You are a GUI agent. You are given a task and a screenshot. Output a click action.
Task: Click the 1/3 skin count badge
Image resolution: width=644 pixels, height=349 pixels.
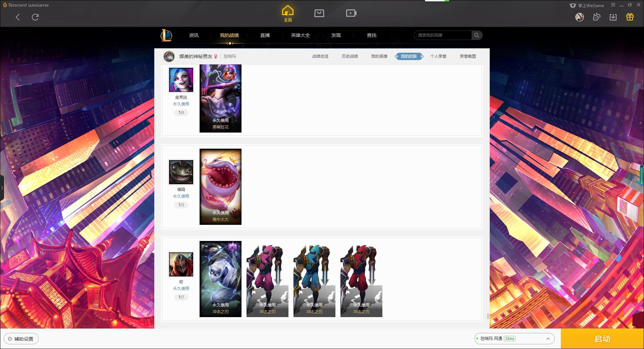point(181,205)
